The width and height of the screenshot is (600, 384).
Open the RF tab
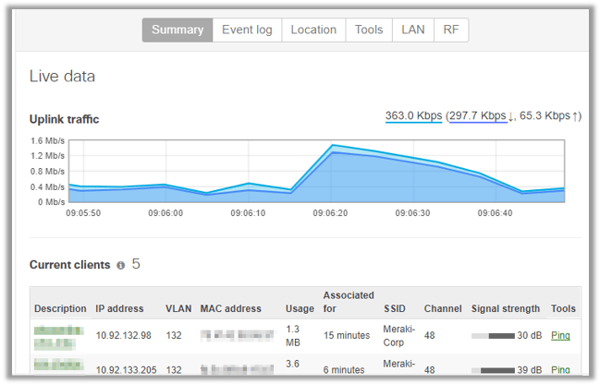click(x=451, y=30)
